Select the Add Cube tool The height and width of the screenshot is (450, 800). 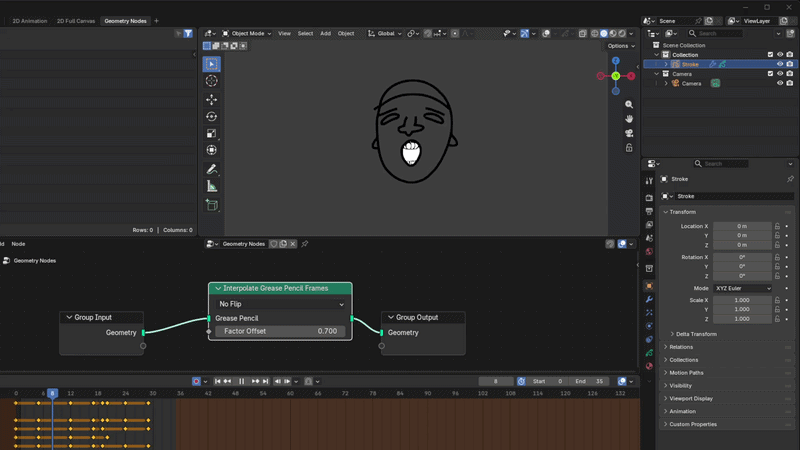[211, 205]
